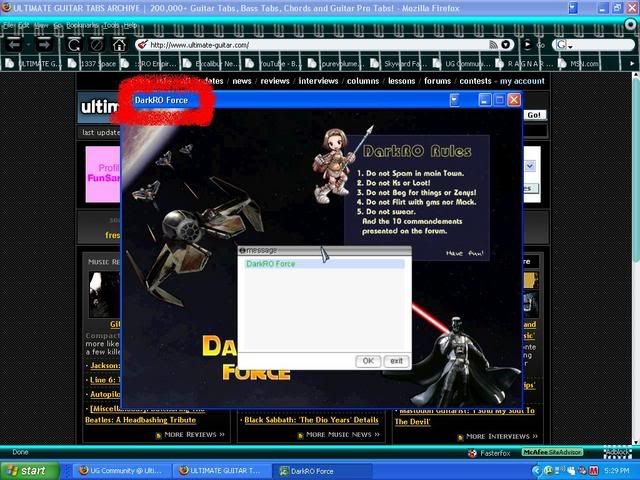This screenshot has height=480, width=640.
Task: Expand the bookmarks toolbar overflow arrow
Action: (x=632, y=64)
